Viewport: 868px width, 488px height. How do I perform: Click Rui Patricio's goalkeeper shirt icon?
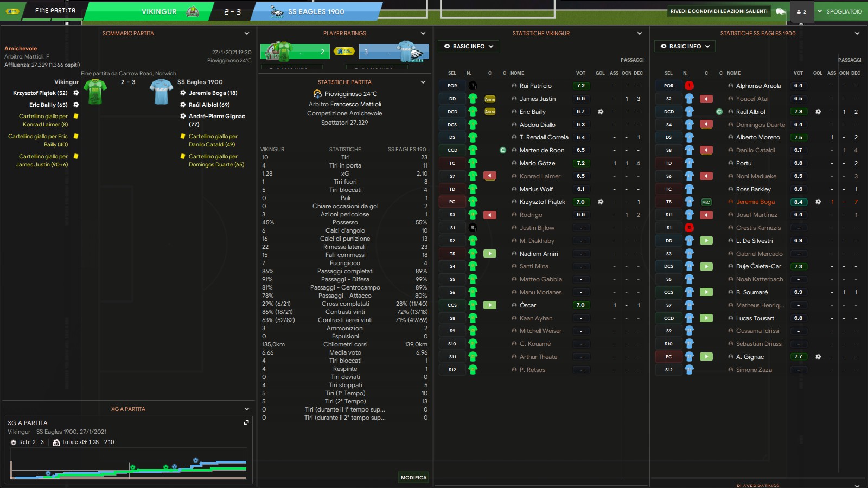coord(473,86)
